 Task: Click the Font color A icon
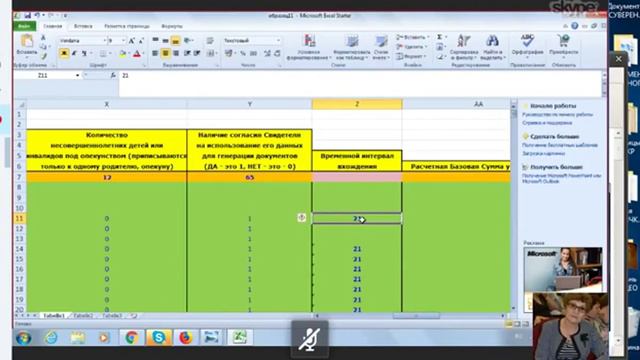coord(137,53)
